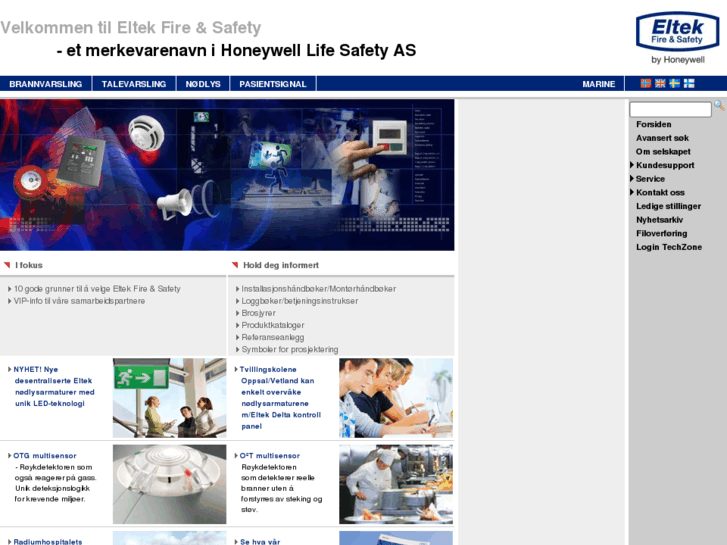Open Tvillingskolene Oppsal/Vetland article link

pos(280,398)
